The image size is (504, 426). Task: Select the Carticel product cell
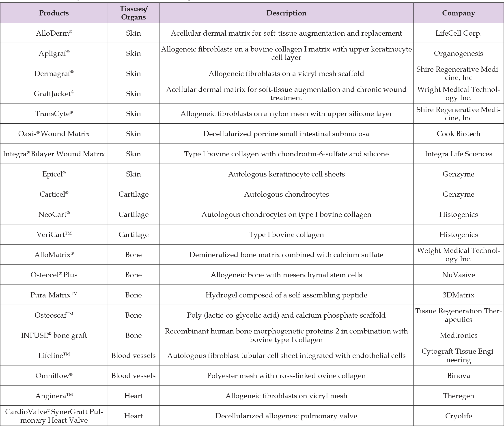(x=54, y=194)
